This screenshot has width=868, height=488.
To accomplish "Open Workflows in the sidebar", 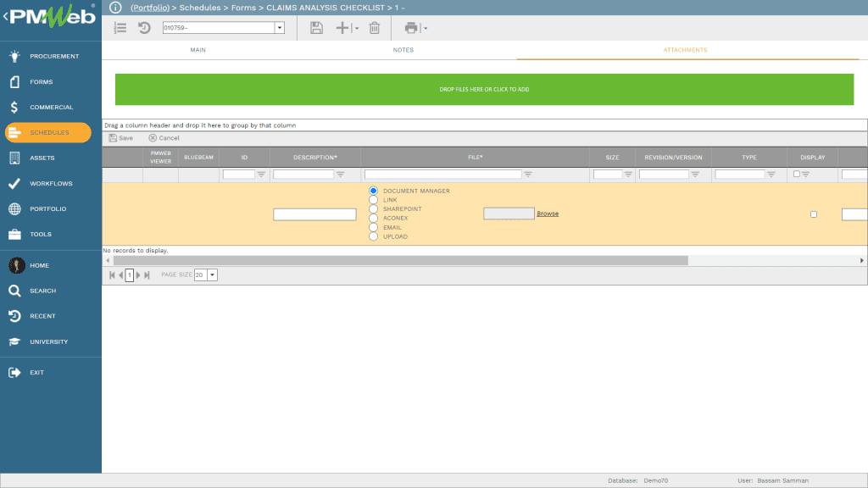I will (50, 183).
